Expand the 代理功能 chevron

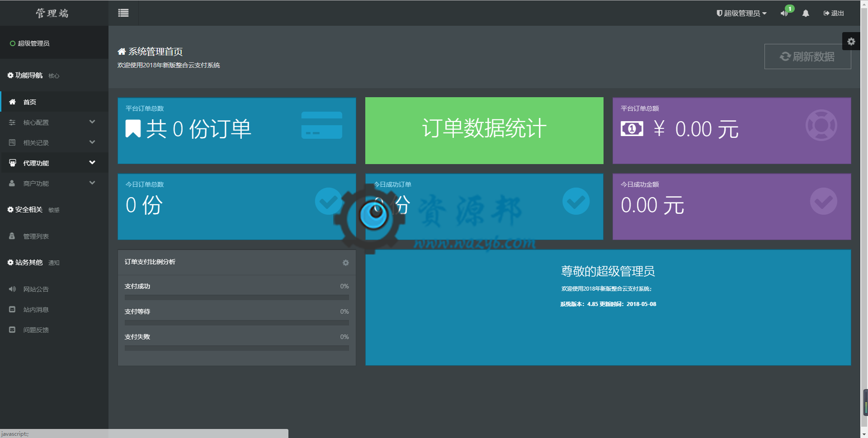pos(92,163)
